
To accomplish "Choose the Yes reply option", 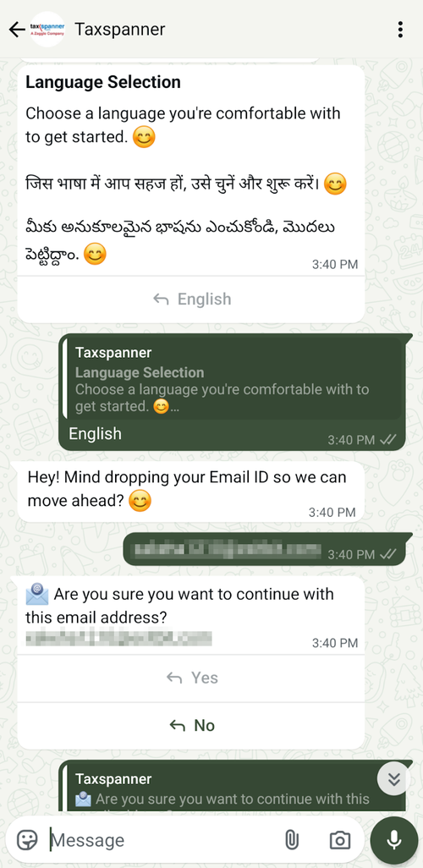I will 191,678.
